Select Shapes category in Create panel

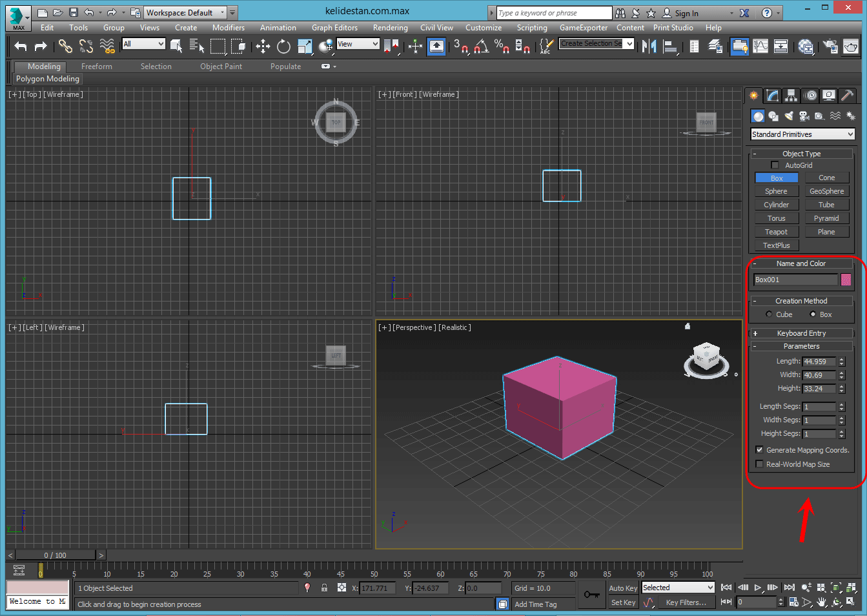[x=773, y=116]
